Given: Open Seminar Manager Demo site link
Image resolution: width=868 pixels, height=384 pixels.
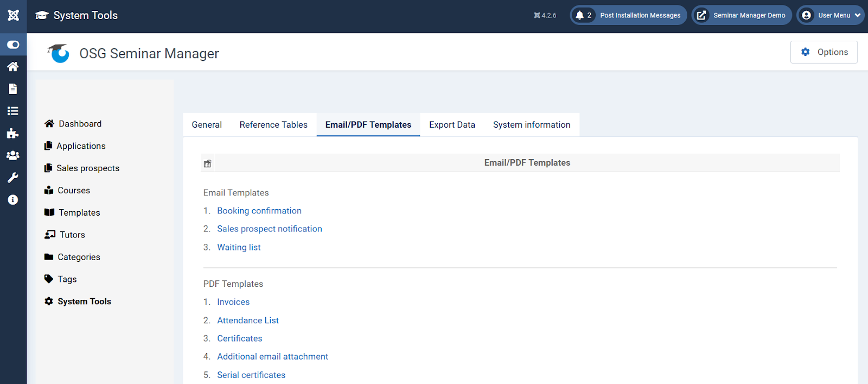Looking at the screenshot, I should pos(742,15).
